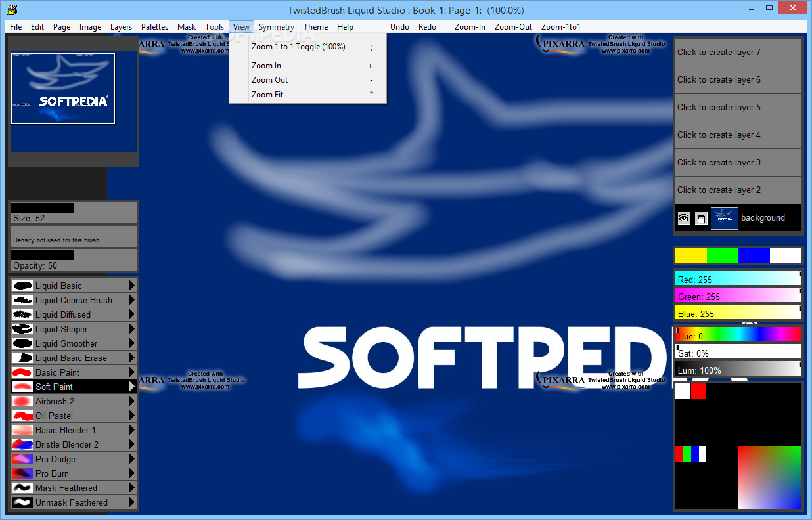
Task: Select the Liquid Smoother brush icon
Action: coord(22,343)
